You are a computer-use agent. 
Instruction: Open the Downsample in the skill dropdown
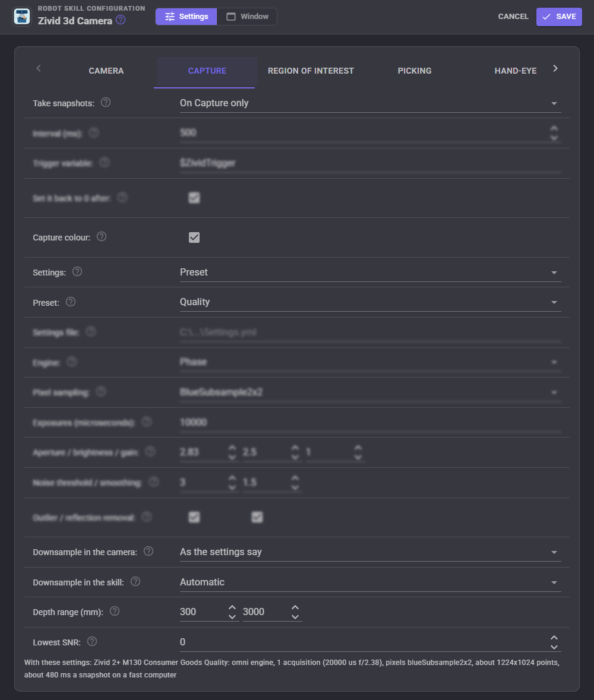(370, 582)
